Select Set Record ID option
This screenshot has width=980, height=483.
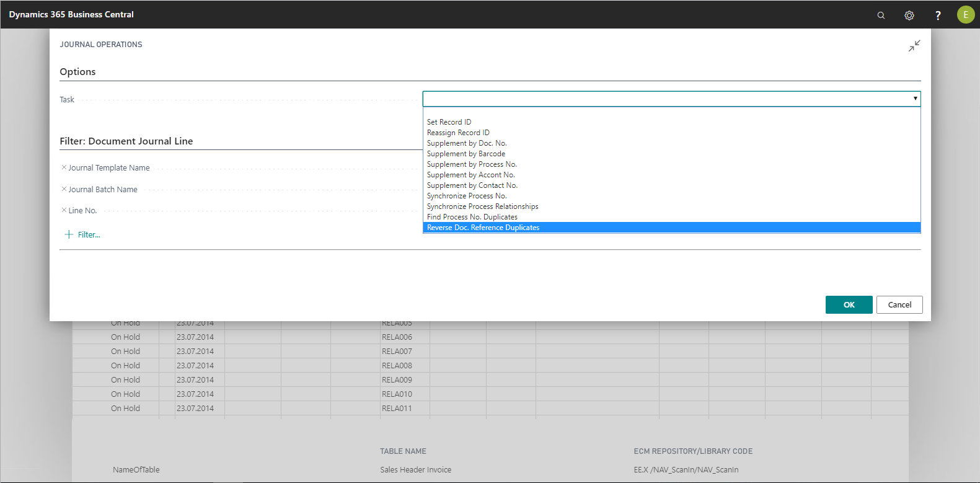[449, 122]
